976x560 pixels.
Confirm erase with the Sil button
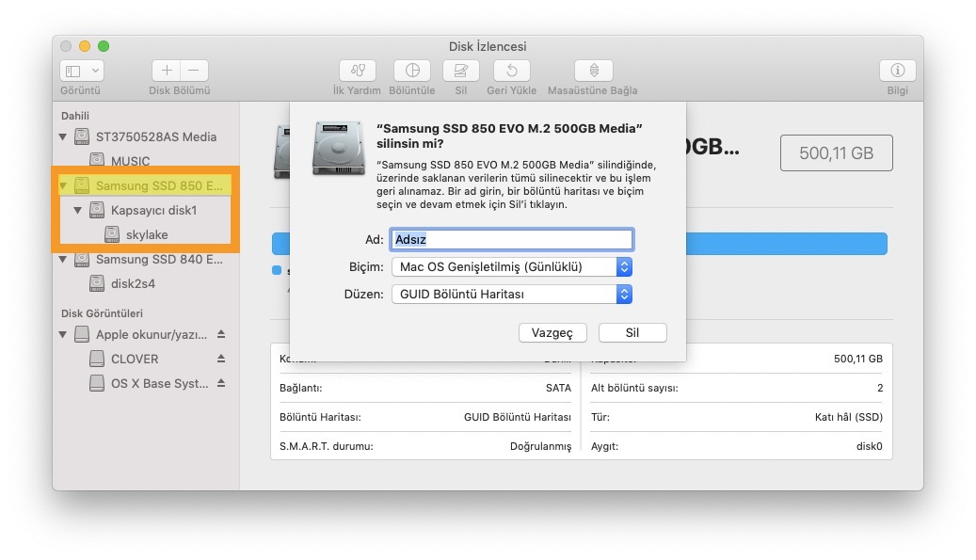pos(632,332)
